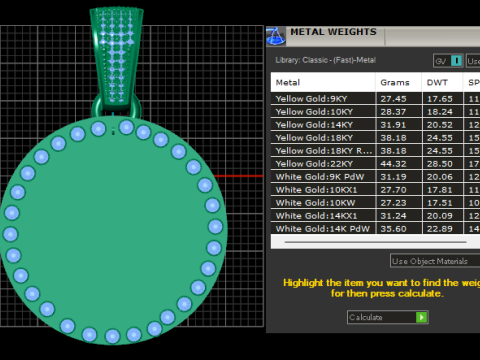This screenshot has height=360, width=480.
Task: Click the Calculate button
Action: (x=388, y=317)
